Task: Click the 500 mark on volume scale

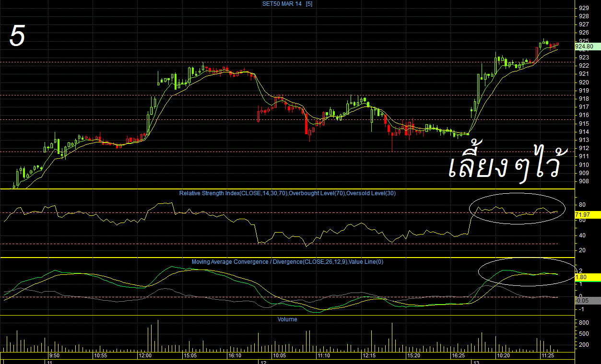Action: tap(584, 334)
